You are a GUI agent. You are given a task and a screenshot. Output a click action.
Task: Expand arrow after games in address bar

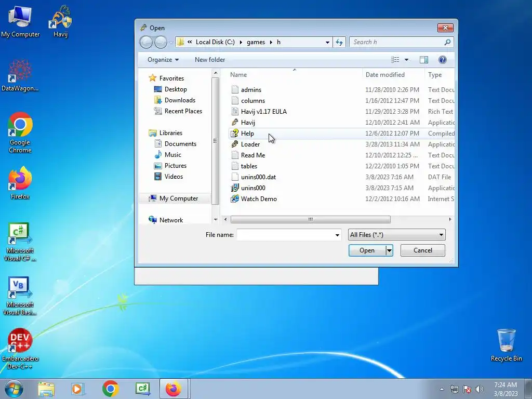pyautogui.click(x=271, y=42)
